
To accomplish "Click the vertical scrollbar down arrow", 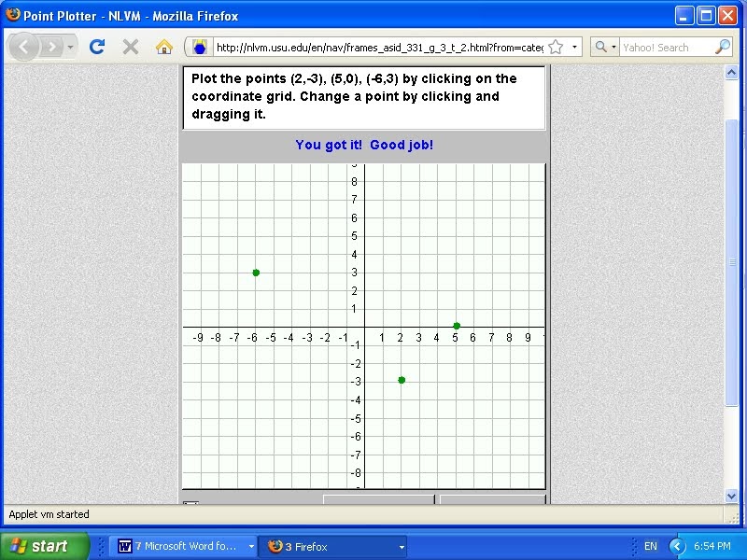I will 733,497.
